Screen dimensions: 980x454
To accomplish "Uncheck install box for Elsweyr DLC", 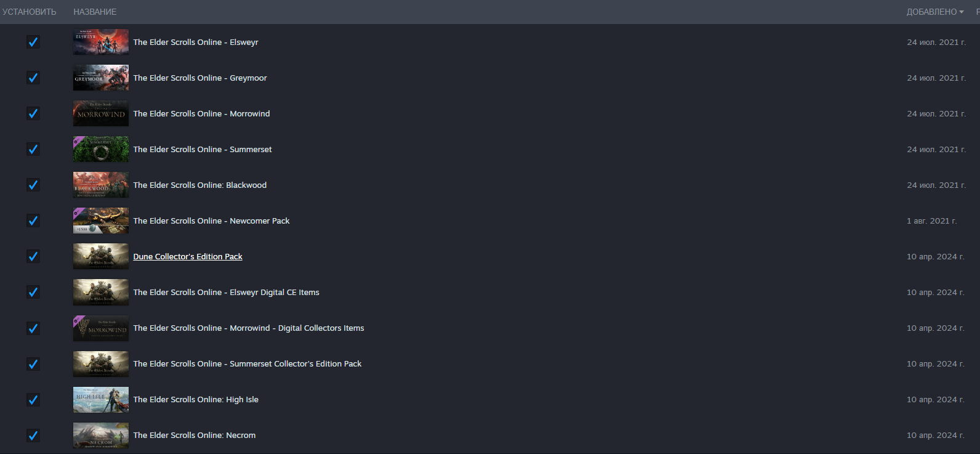I will (x=33, y=42).
